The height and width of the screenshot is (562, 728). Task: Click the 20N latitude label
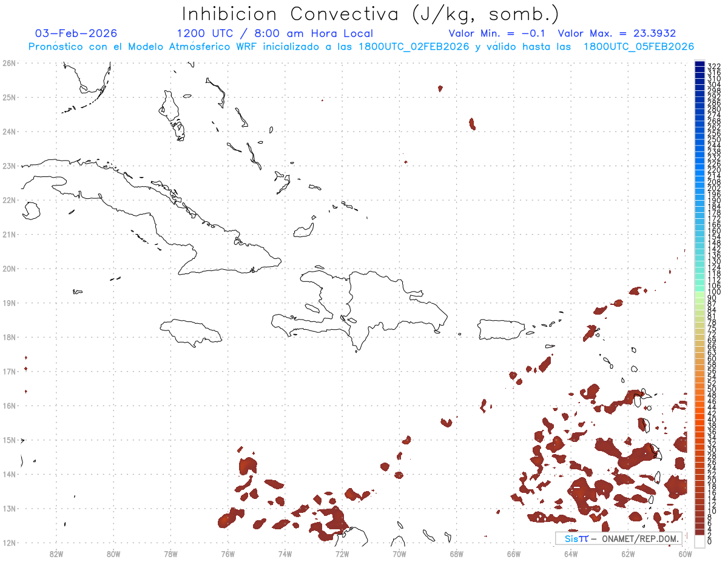(8, 269)
